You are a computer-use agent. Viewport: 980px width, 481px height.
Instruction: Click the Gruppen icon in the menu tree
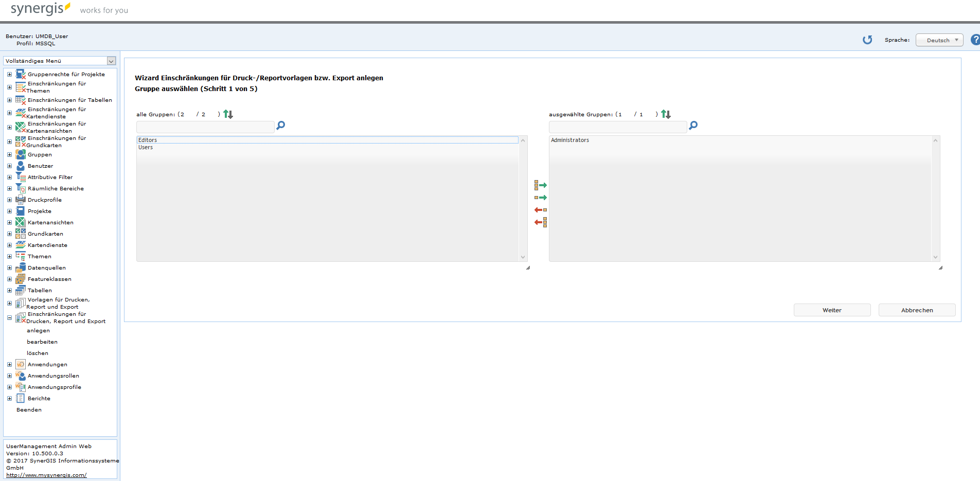[x=21, y=154]
